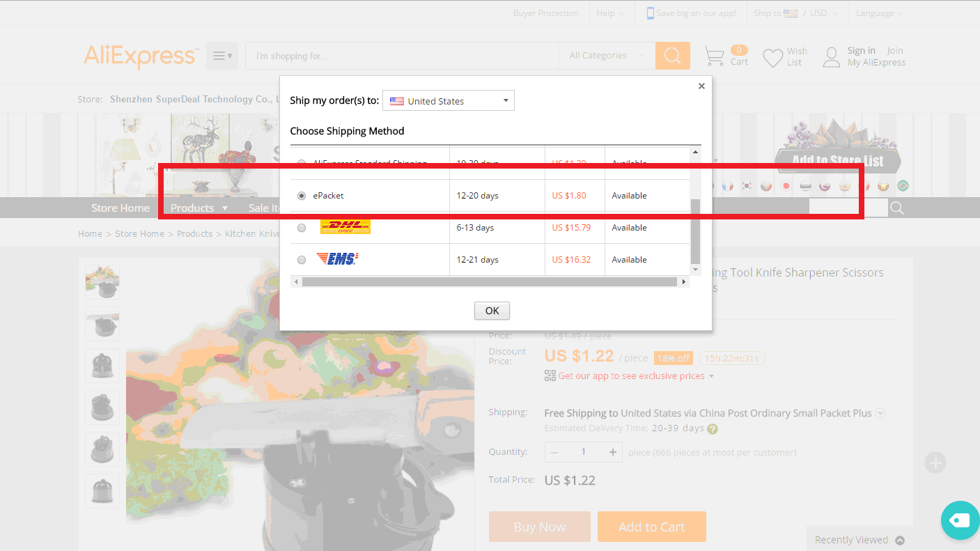The image size is (980, 551).
Task: Open the United States ship-to dropdown
Action: 448,100
